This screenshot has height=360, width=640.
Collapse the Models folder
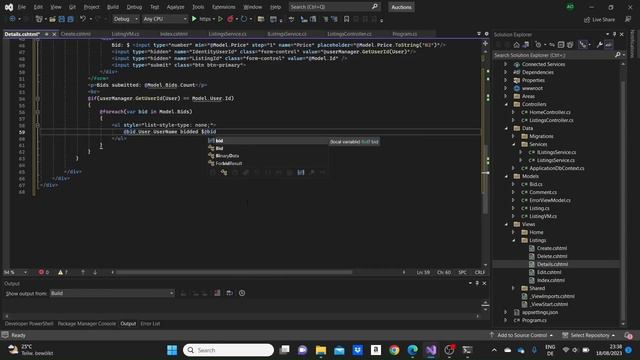click(506, 176)
